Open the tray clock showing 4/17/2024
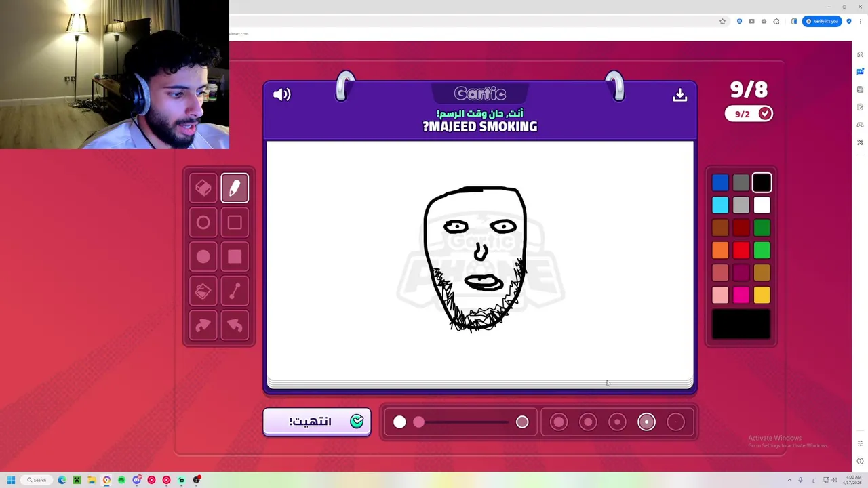The width and height of the screenshot is (868, 488). pyautogui.click(x=853, y=480)
